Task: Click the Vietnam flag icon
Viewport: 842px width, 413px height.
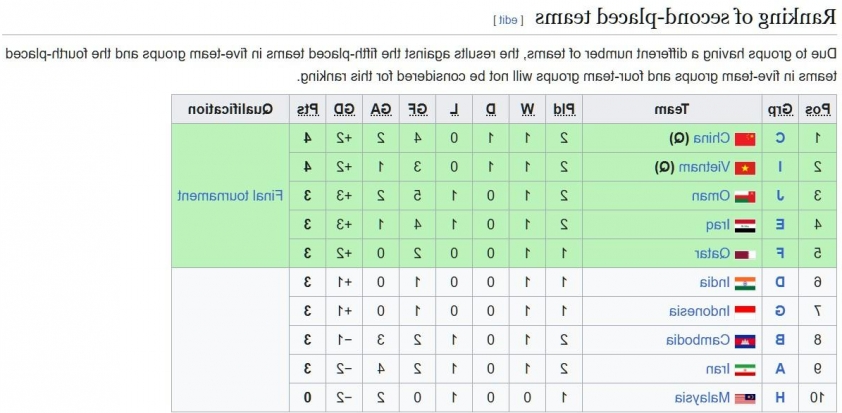Action: (745, 168)
